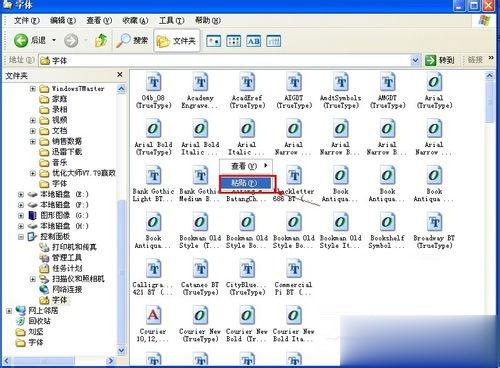Open the 收藏(A) menu
500x368 pixels.
click(135, 20)
